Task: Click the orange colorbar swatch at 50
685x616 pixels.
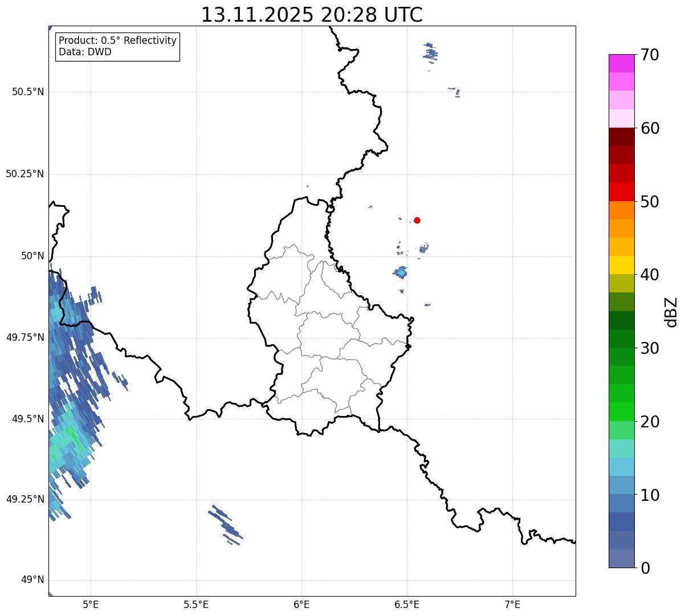Action: (621, 210)
